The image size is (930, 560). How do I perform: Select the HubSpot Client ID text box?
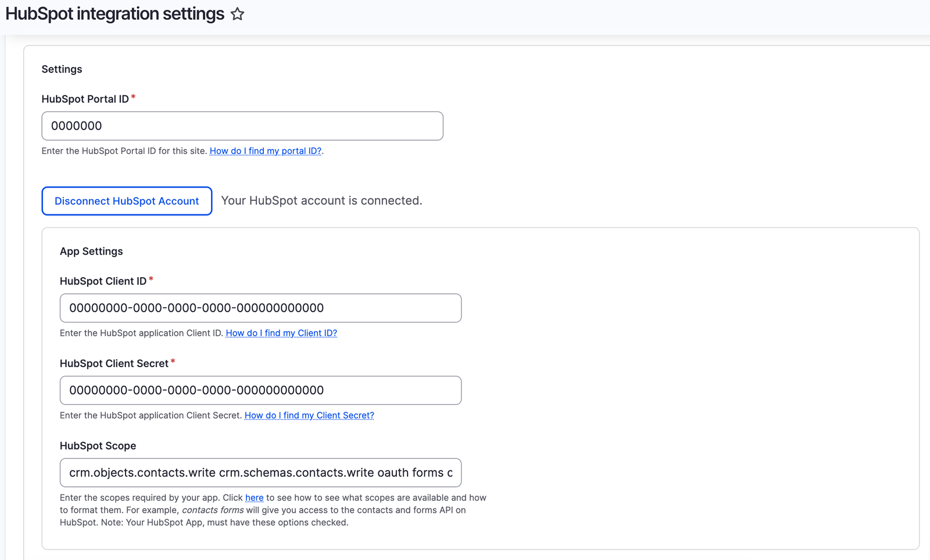pos(260,308)
